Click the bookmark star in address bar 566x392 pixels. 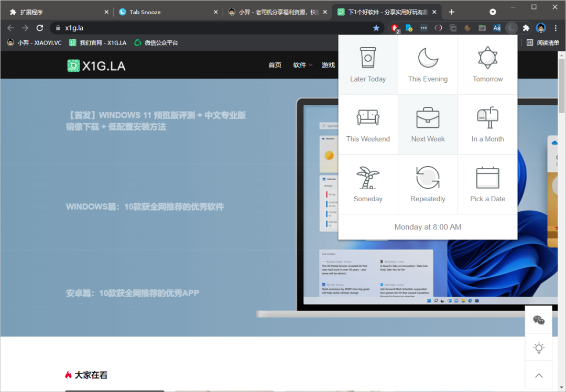[376, 28]
